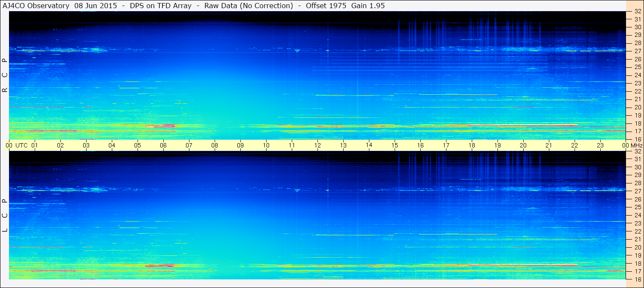Click the Offset 1975 value in header

tap(326, 6)
